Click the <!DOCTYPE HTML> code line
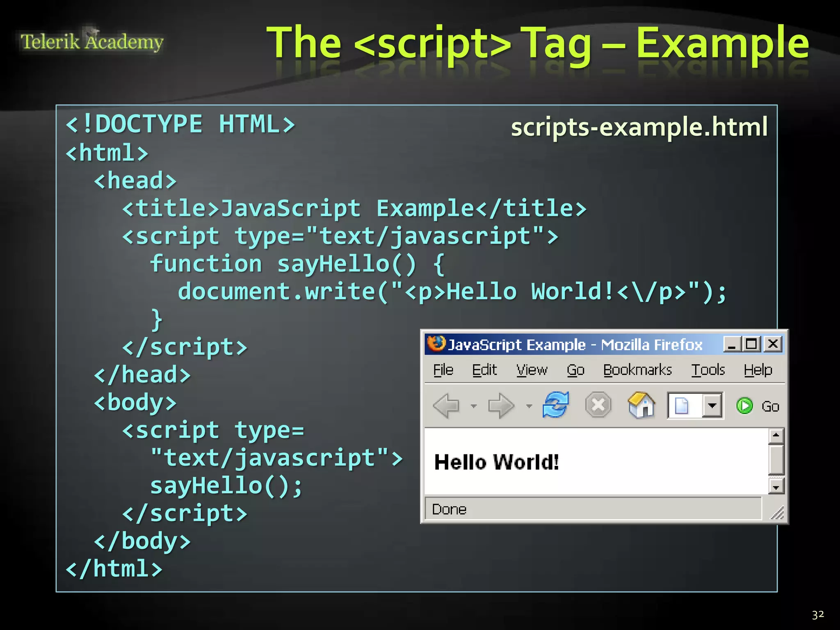This screenshot has height=630, width=840. (180, 124)
